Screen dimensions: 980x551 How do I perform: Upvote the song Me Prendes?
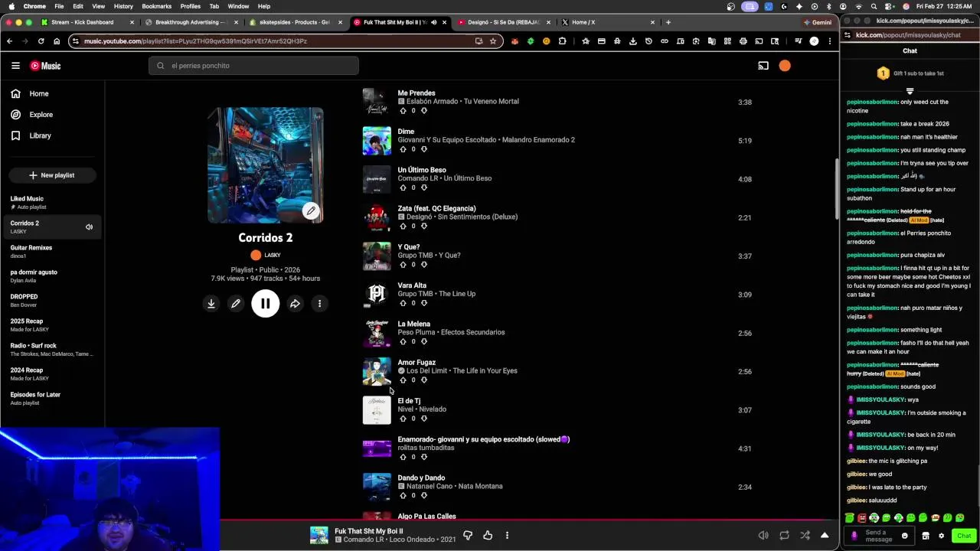coord(403,111)
